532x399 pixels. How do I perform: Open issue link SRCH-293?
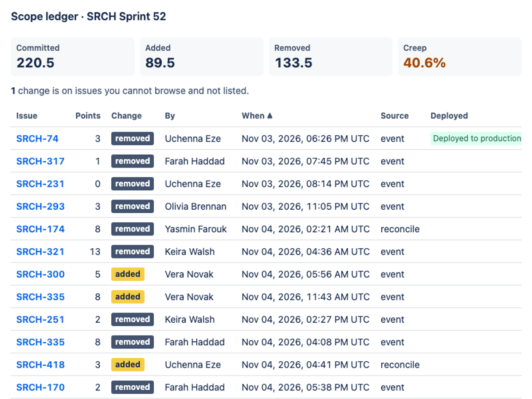(x=40, y=207)
